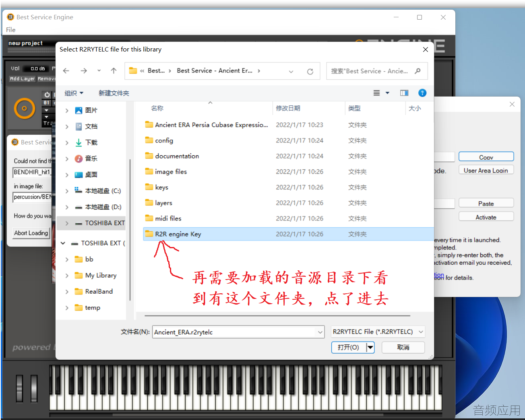The height and width of the screenshot is (420, 525).
Task: Toggle the preview pane icon
Action: (x=404, y=93)
